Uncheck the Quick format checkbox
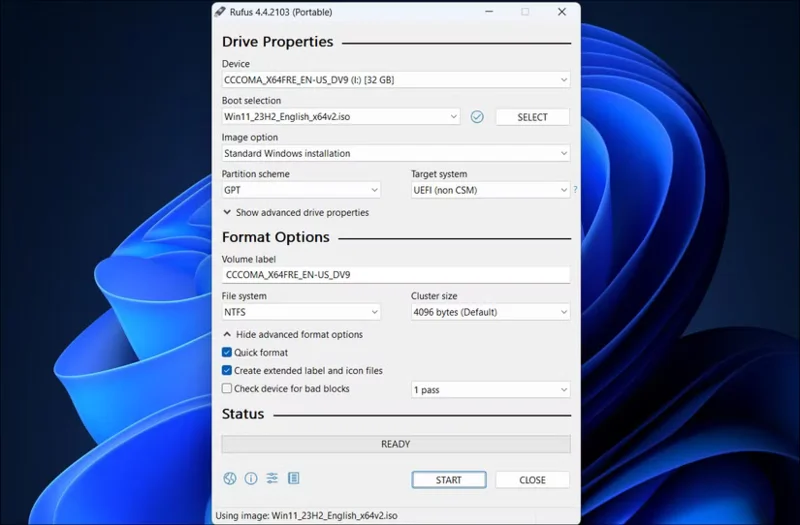800x525 pixels. click(227, 353)
